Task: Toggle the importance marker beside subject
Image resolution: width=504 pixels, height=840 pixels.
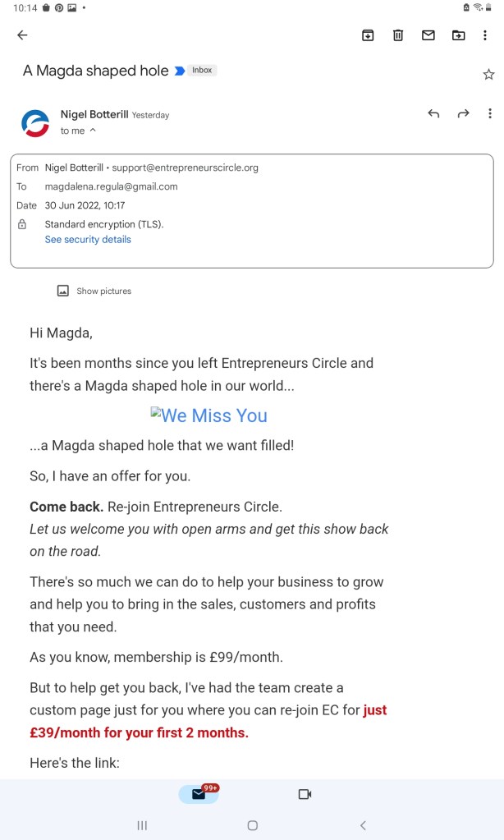Action: tap(179, 71)
